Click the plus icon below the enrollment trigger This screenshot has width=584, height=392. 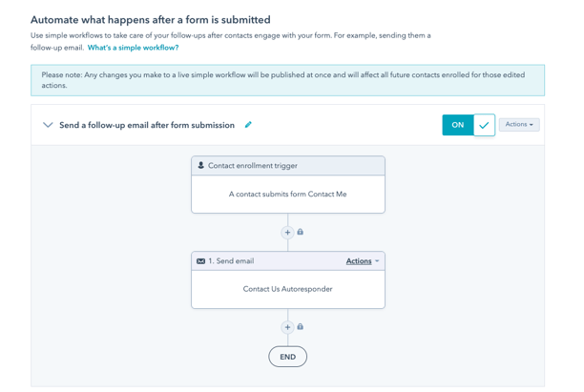coord(287,233)
